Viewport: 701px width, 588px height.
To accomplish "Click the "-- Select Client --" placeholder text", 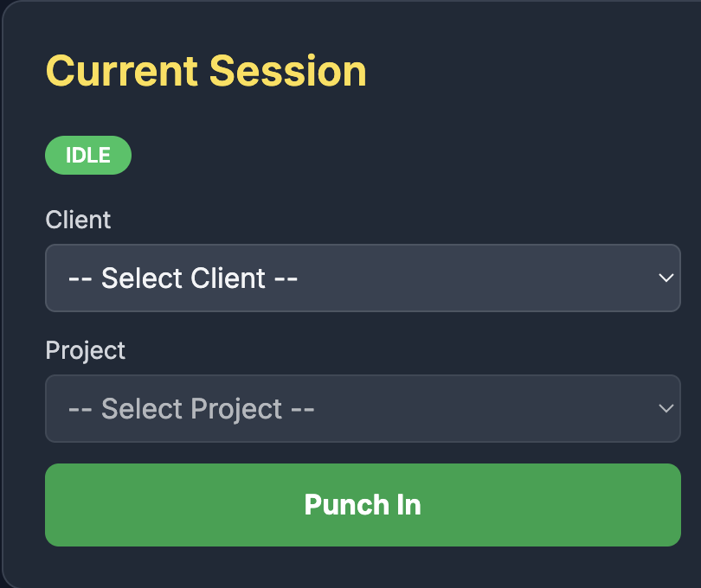I will (183, 278).
